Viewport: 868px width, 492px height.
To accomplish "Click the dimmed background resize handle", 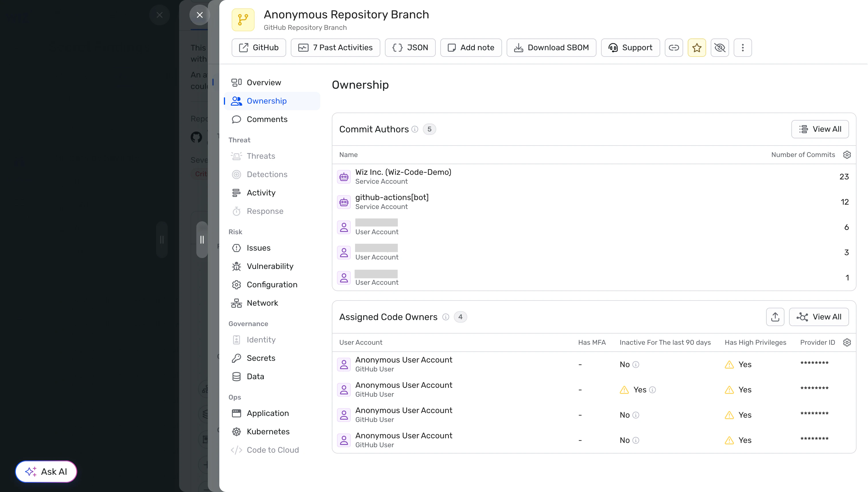I will [x=162, y=240].
